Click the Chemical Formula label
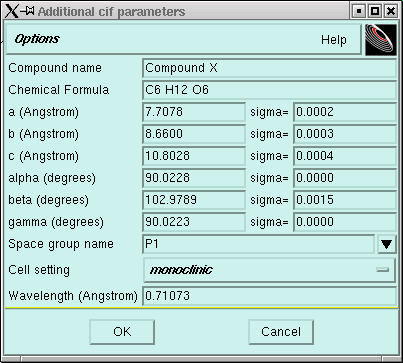The image size is (403, 363). (x=59, y=90)
